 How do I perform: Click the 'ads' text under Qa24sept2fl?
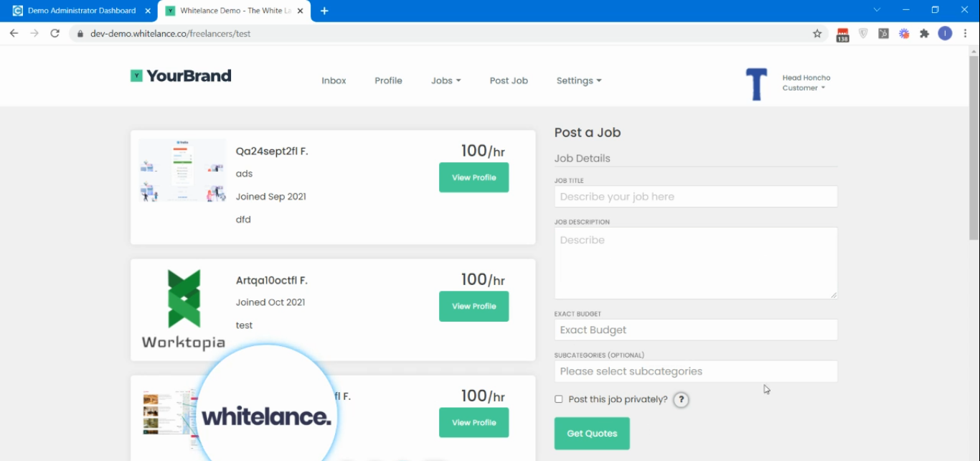(244, 174)
